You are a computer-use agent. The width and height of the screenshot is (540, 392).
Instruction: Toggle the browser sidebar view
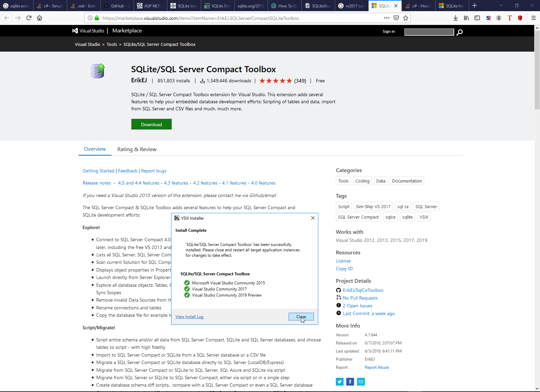[477, 18]
